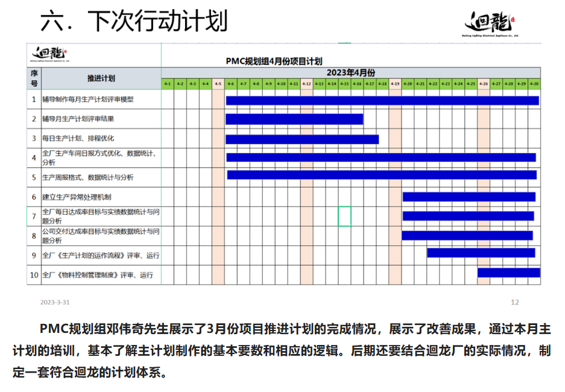
Task: Click the row number 9 cell
Action: (x=34, y=256)
